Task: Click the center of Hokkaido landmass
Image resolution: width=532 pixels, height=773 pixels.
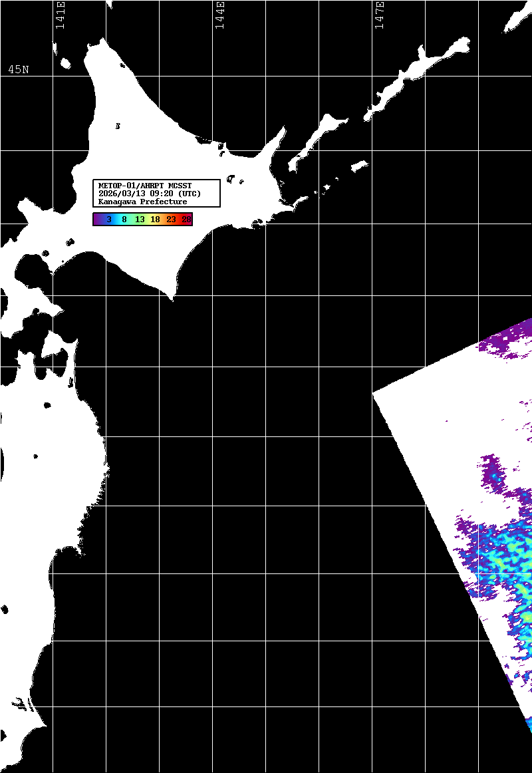Action: (x=166, y=166)
